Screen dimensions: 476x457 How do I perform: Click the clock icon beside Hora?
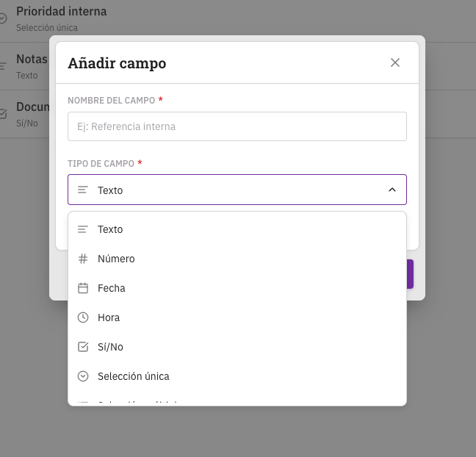click(x=83, y=317)
